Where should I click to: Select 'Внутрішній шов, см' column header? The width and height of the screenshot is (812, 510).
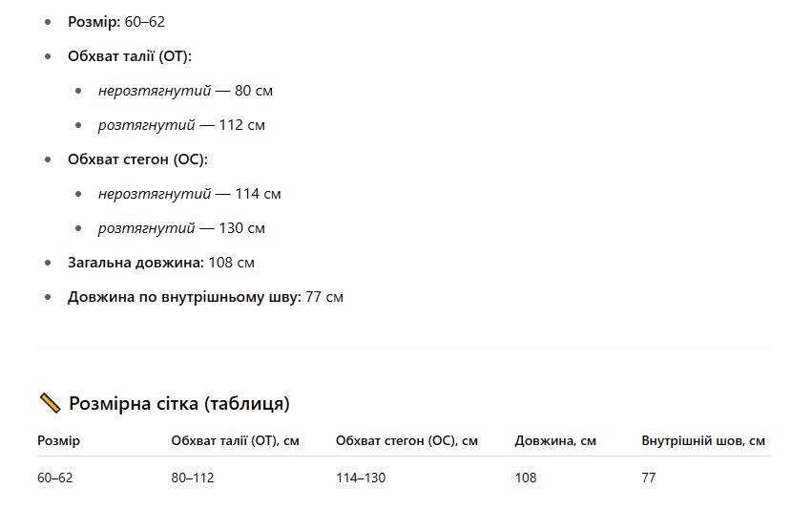pos(702,440)
